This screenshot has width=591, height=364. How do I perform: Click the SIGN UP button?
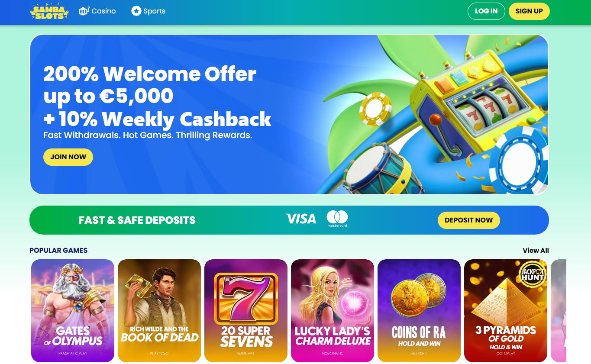pos(529,11)
